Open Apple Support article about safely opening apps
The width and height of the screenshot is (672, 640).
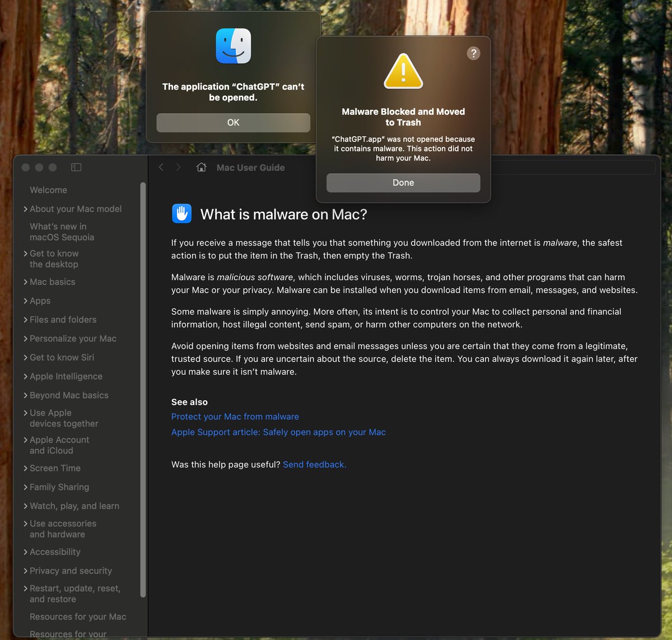pyautogui.click(x=278, y=432)
